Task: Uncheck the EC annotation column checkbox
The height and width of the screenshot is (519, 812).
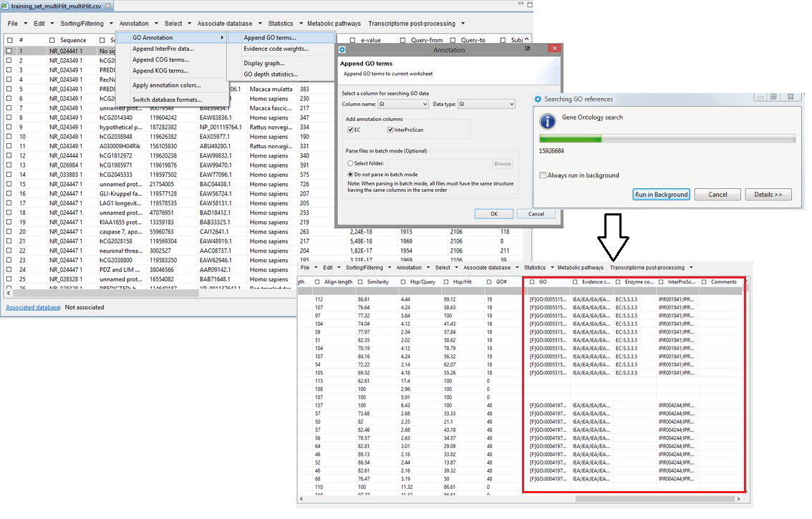Action: point(350,130)
